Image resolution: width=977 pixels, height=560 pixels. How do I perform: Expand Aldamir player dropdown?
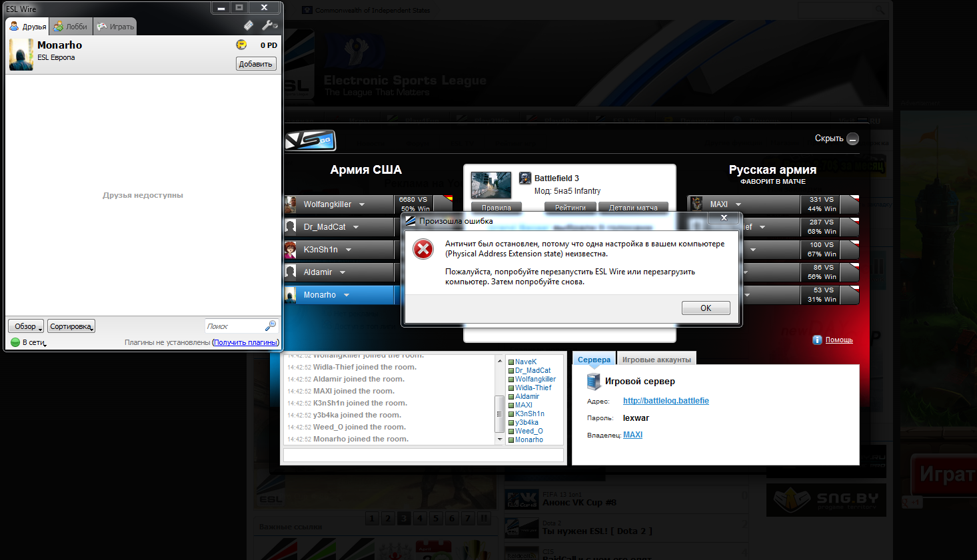pos(343,272)
